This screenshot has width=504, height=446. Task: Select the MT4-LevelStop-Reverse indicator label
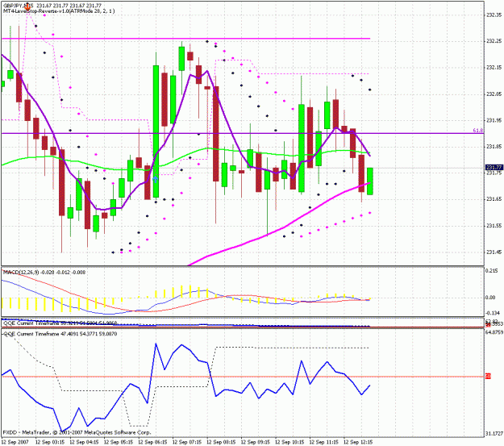[59, 11]
